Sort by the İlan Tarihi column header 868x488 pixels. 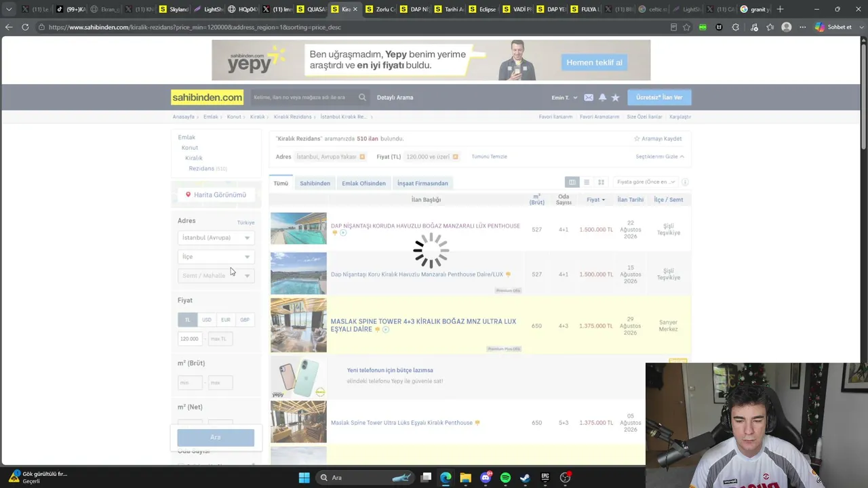coord(630,200)
